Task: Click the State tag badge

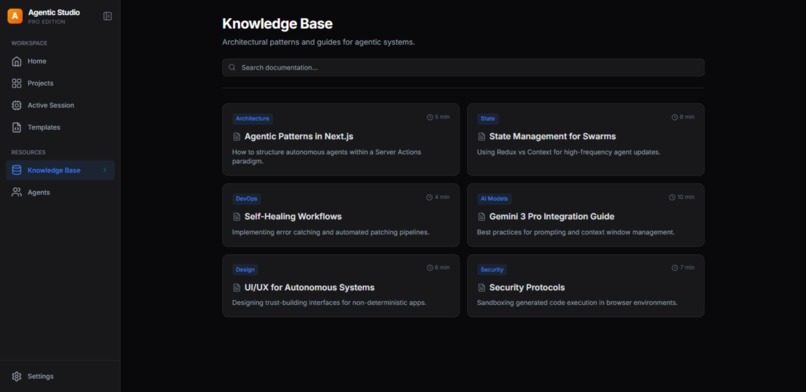Action: pos(487,119)
